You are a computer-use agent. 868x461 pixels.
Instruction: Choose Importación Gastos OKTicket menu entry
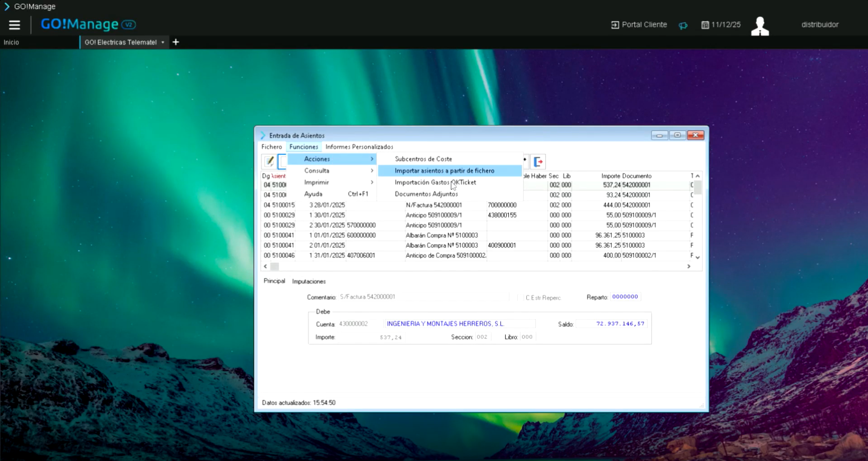pos(435,182)
